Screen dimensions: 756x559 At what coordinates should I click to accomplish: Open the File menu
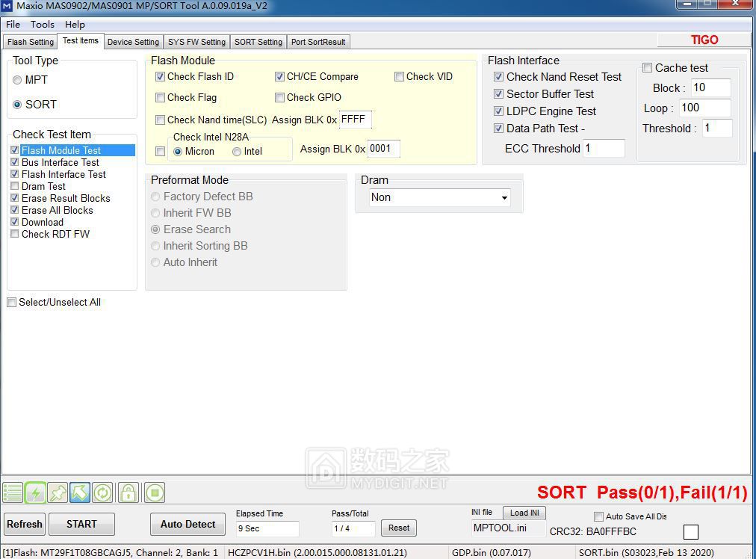tap(13, 24)
